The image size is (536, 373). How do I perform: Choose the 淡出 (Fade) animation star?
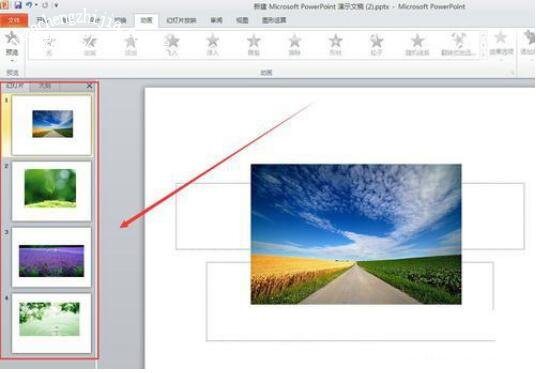(x=131, y=45)
